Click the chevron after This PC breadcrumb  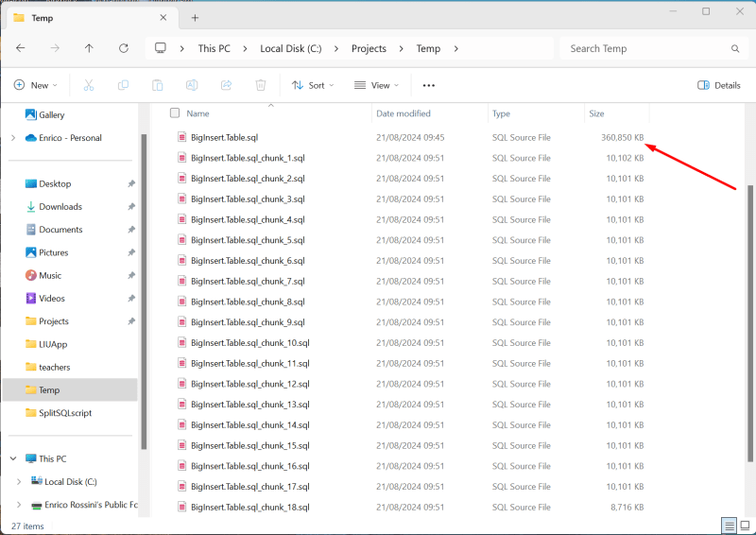click(x=245, y=49)
